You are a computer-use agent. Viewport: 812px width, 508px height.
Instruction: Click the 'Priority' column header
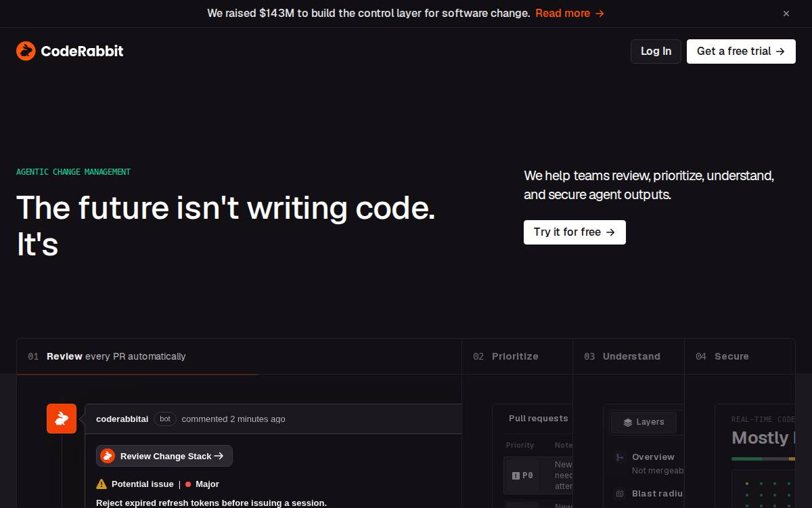520,445
